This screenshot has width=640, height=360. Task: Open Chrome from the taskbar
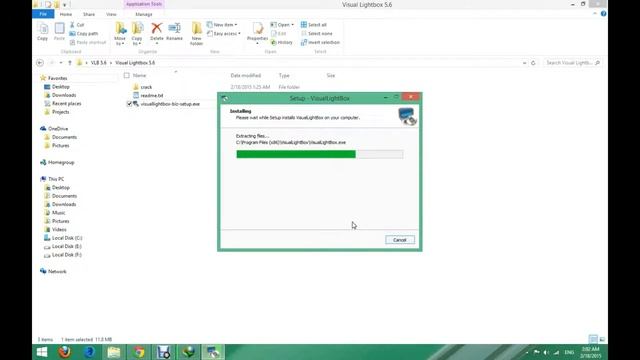[x=139, y=352]
